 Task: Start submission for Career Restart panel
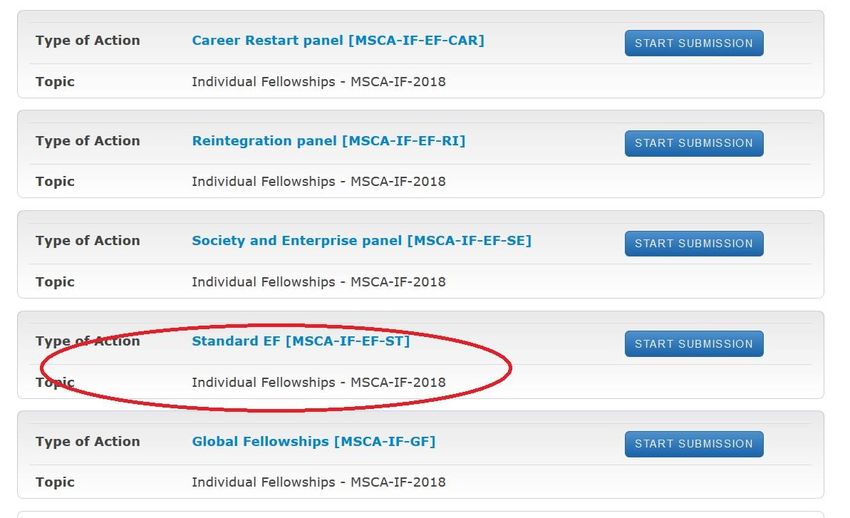pyautogui.click(x=694, y=43)
